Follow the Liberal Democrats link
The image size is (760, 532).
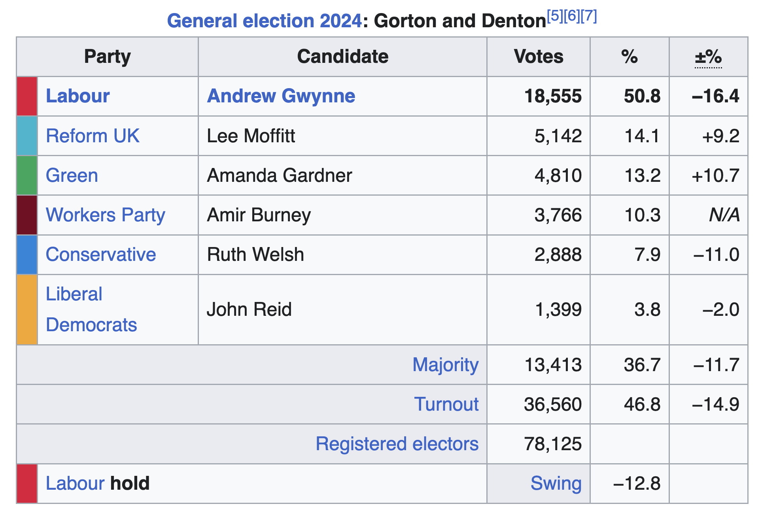pos(91,309)
